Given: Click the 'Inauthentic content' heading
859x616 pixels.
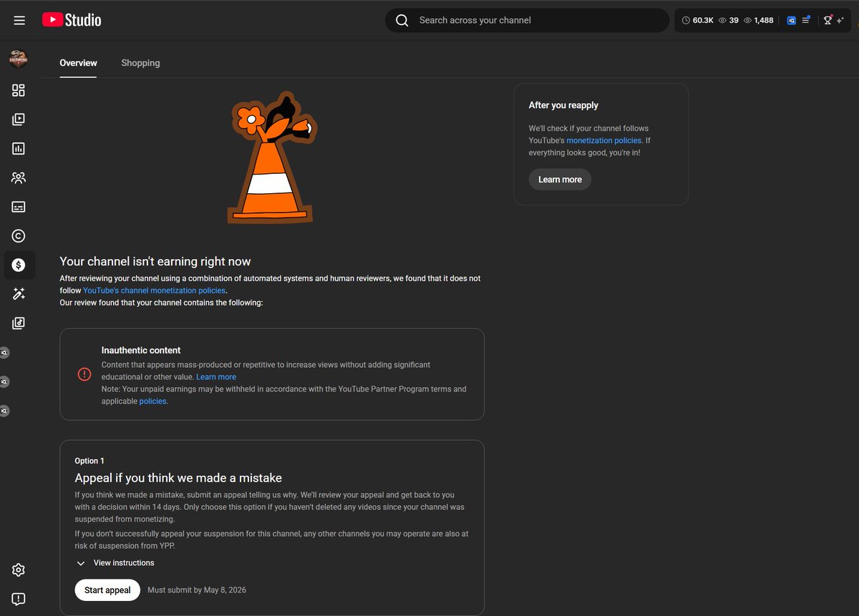Looking at the screenshot, I should 141,351.
